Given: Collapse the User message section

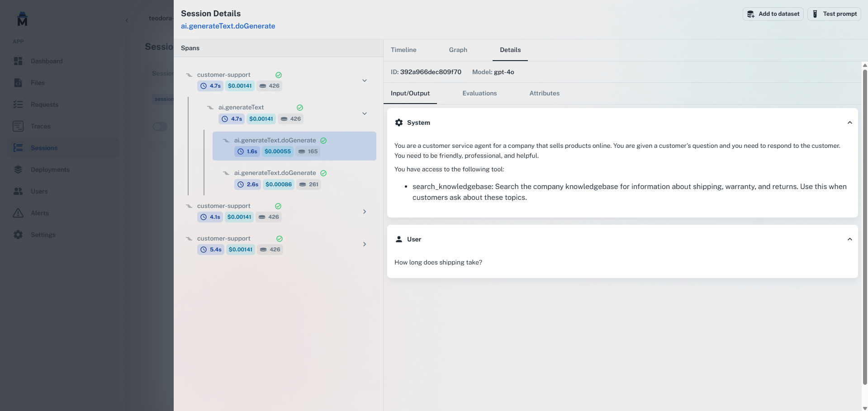Looking at the screenshot, I should (x=850, y=239).
